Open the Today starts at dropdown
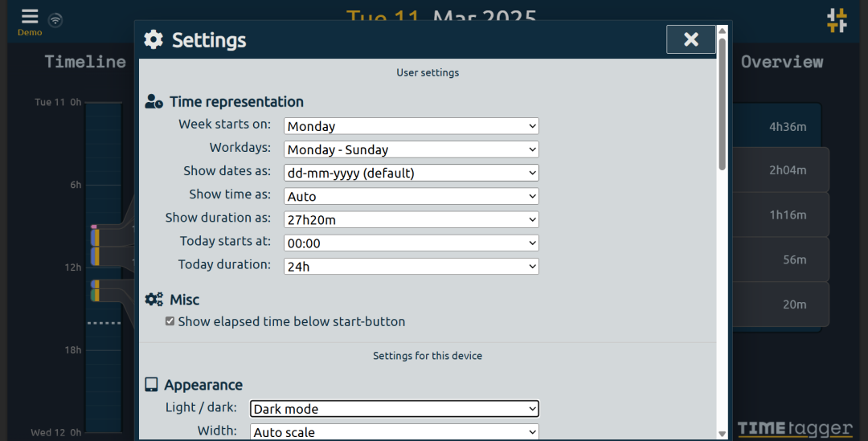 coord(411,243)
